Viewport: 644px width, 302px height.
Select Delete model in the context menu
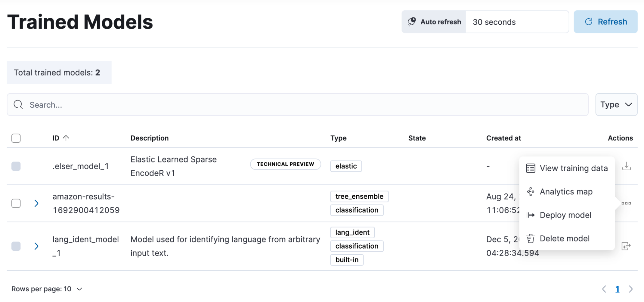tap(564, 239)
